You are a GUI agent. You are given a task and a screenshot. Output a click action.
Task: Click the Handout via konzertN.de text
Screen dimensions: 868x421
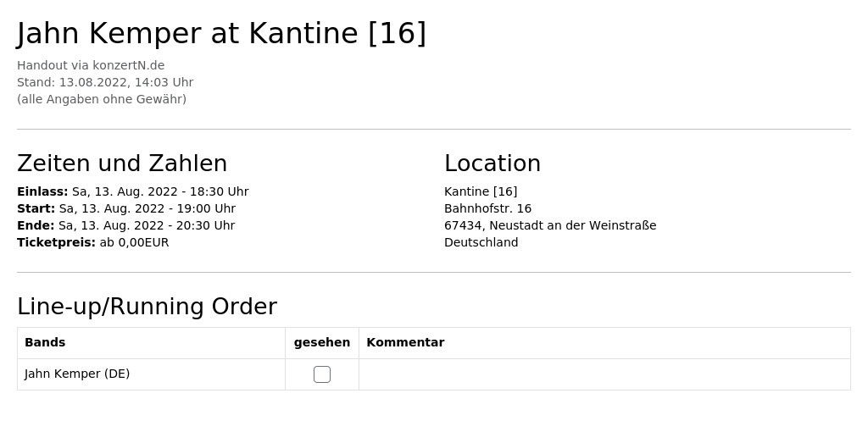[x=91, y=65]
